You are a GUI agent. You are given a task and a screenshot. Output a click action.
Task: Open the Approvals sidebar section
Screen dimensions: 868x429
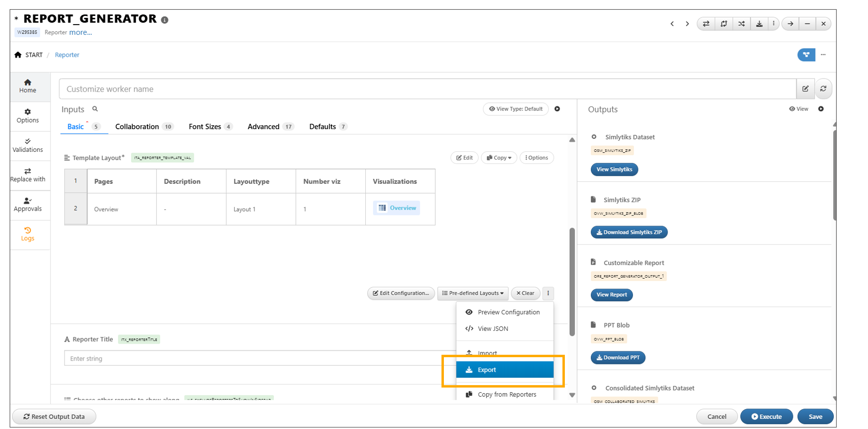27,205
